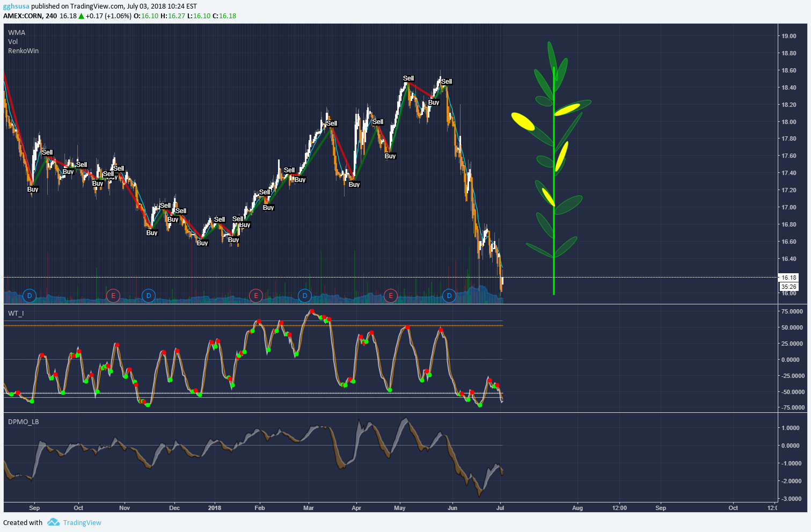The width and height of the screenshot is (811, 532).
Task: Click the Jul label on time axis
Action: 500,508
